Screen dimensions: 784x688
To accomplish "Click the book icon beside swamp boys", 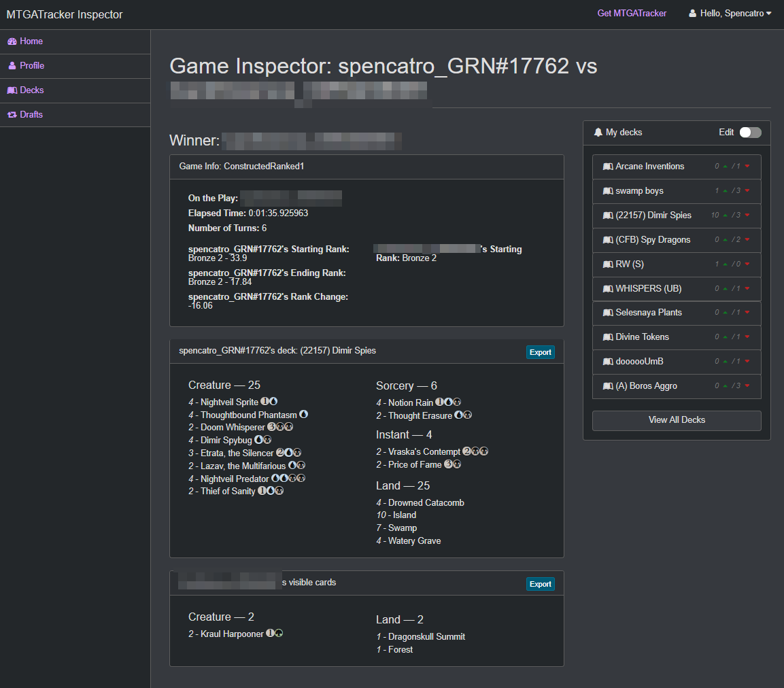I will tap(608, 191).
